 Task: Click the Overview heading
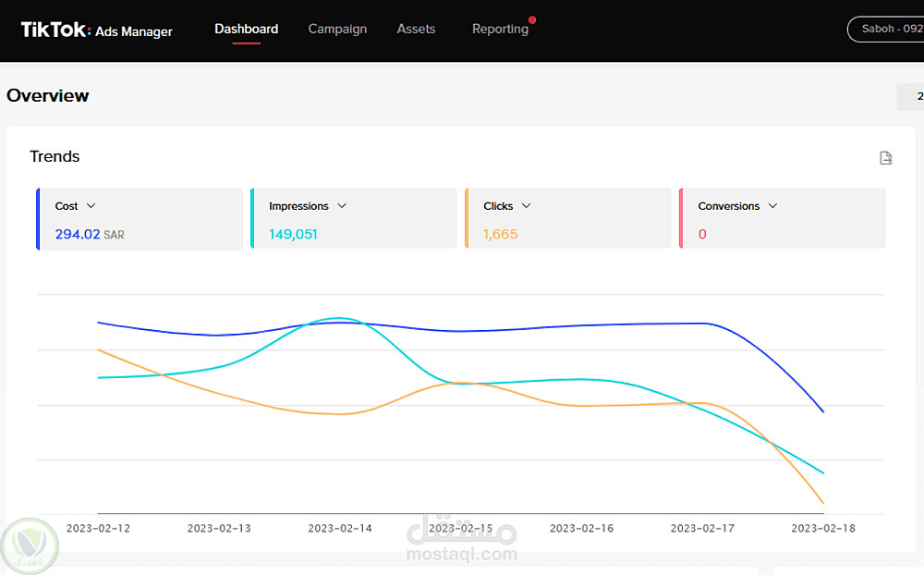click(x=48, y=95)
